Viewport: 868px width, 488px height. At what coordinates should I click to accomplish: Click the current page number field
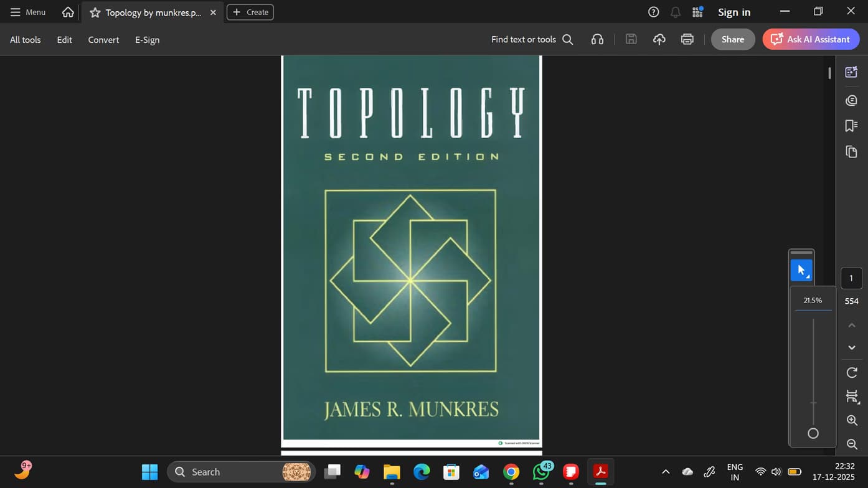(x=851, y=278)
